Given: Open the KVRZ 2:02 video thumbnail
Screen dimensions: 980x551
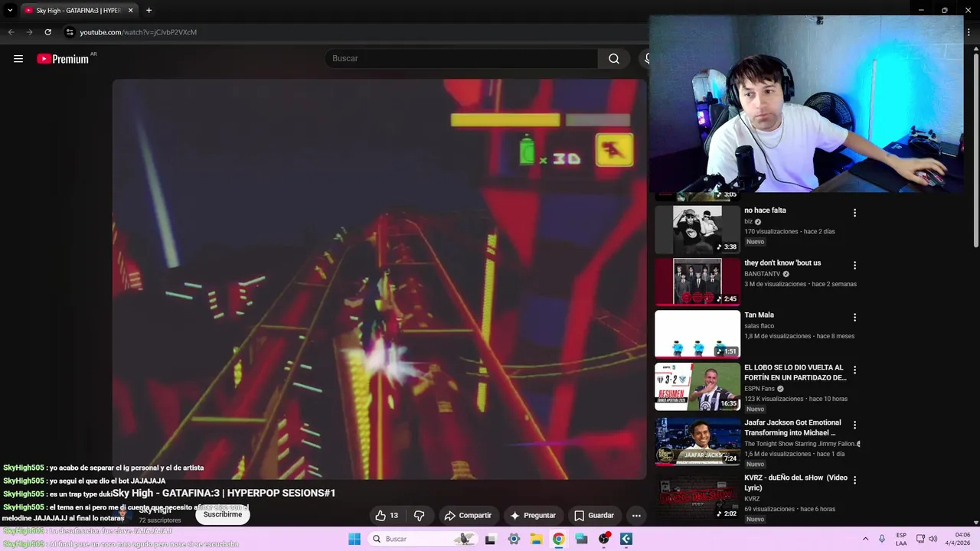Looking at the screenshot, I should (x=697, y=496).
